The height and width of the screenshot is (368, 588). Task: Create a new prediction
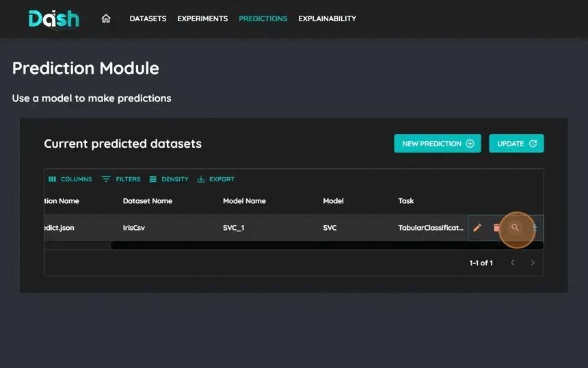pos(438,143)
